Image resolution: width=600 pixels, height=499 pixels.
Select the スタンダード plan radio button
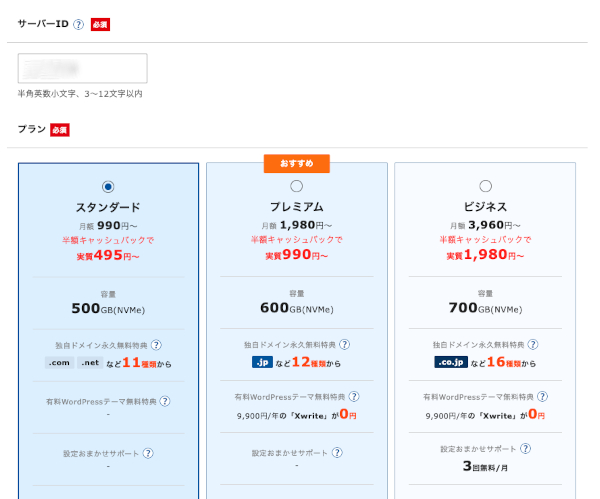108,186
